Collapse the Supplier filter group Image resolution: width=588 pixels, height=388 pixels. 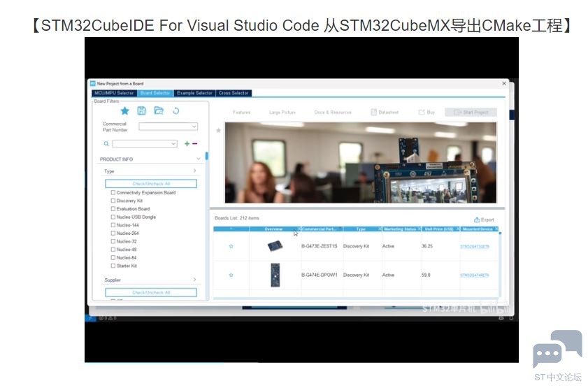[x=194, y=280]
